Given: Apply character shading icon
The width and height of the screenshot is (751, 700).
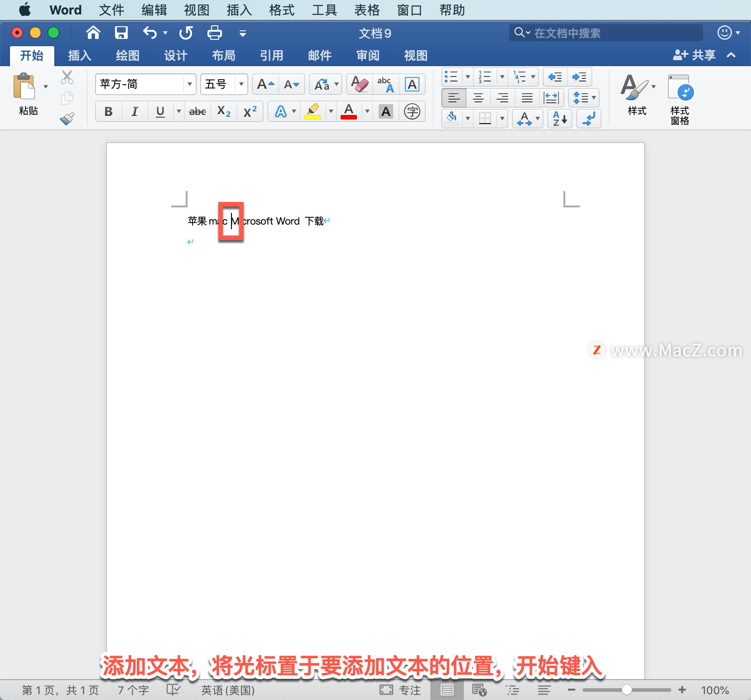Looking at the screenshot, I should 386,111.
